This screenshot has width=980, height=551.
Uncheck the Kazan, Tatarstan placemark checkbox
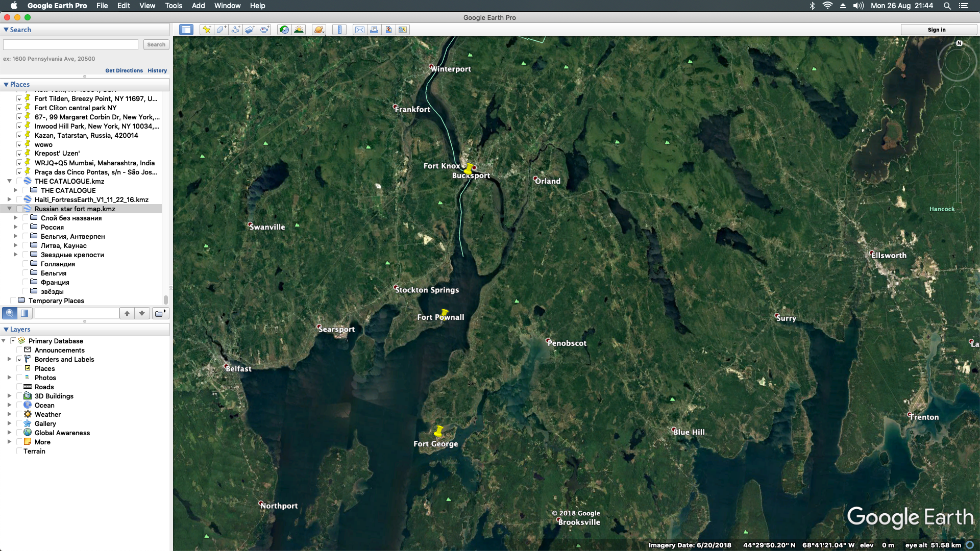click(x=20, y=135)
